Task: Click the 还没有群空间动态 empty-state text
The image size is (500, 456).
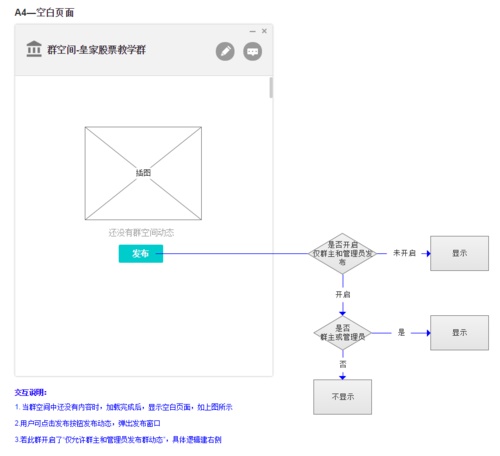Action: tap(141, 233)
